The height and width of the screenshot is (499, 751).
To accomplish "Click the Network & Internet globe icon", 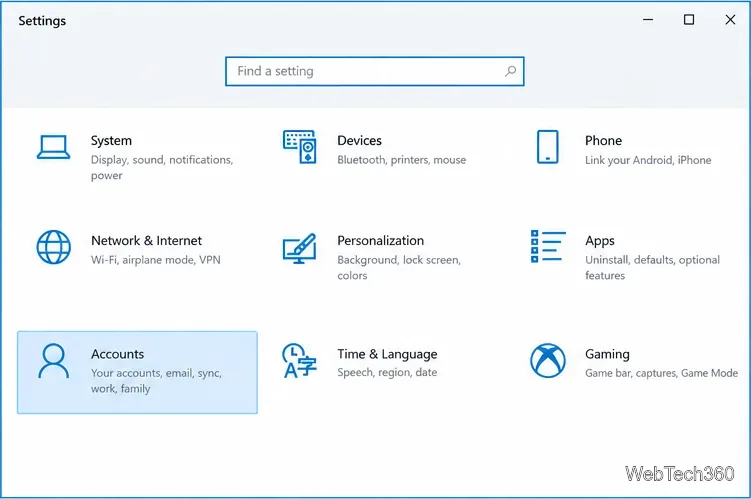I will click(x=54, y=247).
